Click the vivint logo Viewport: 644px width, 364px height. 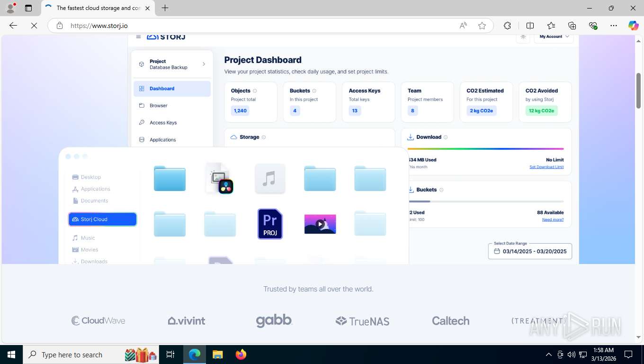pos(187,321)
